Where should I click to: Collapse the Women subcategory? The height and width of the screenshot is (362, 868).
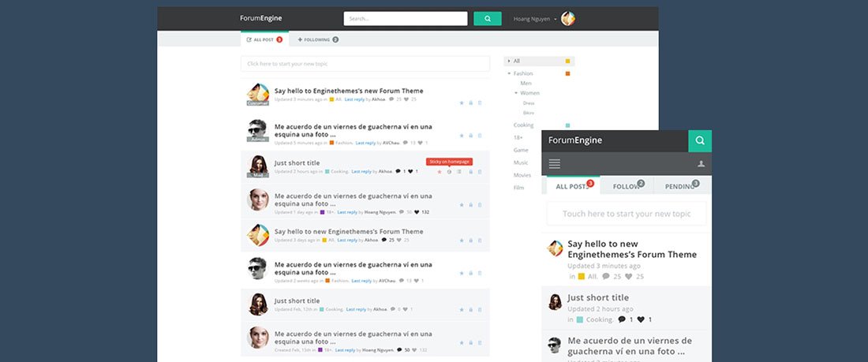tap(516, 93)
